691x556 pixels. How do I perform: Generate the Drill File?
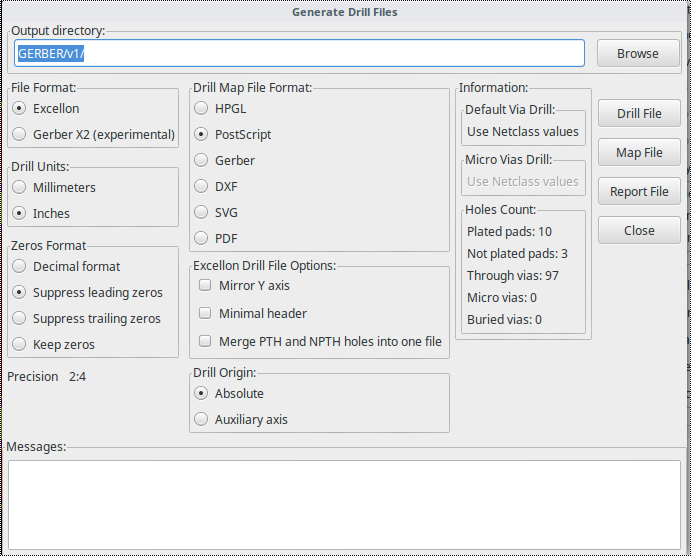pyautogui.click(x=638, y=113)
